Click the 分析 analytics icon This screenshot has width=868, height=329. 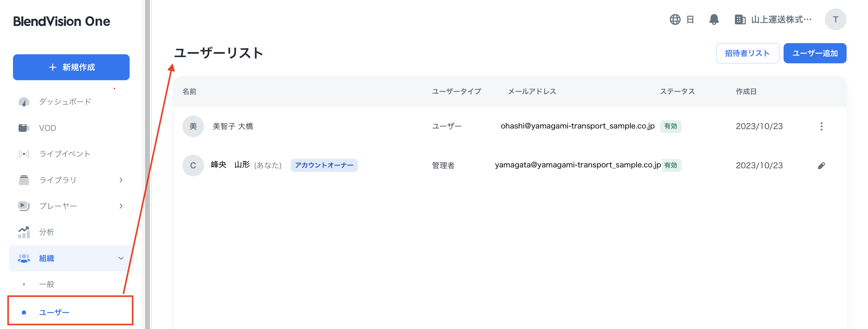24,232
